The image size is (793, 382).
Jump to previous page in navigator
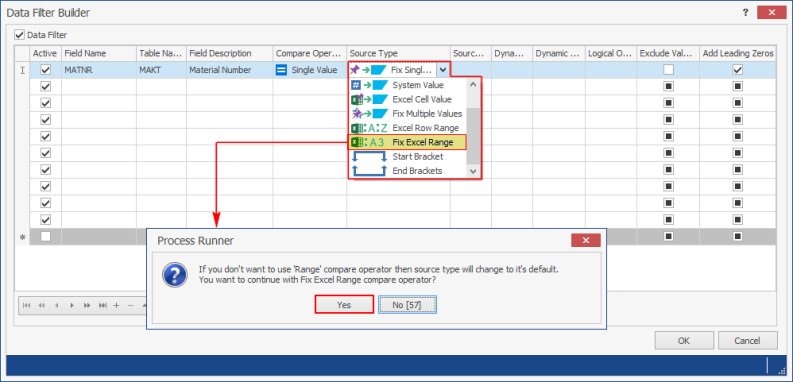click(41, 305)
